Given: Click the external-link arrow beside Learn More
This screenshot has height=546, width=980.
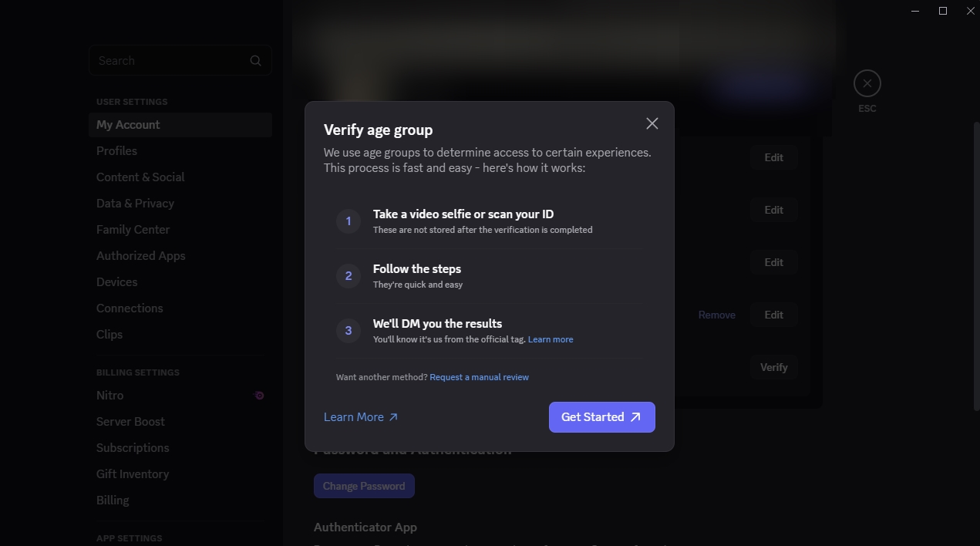Looking at the screenshot, I should tap(392, 416).
